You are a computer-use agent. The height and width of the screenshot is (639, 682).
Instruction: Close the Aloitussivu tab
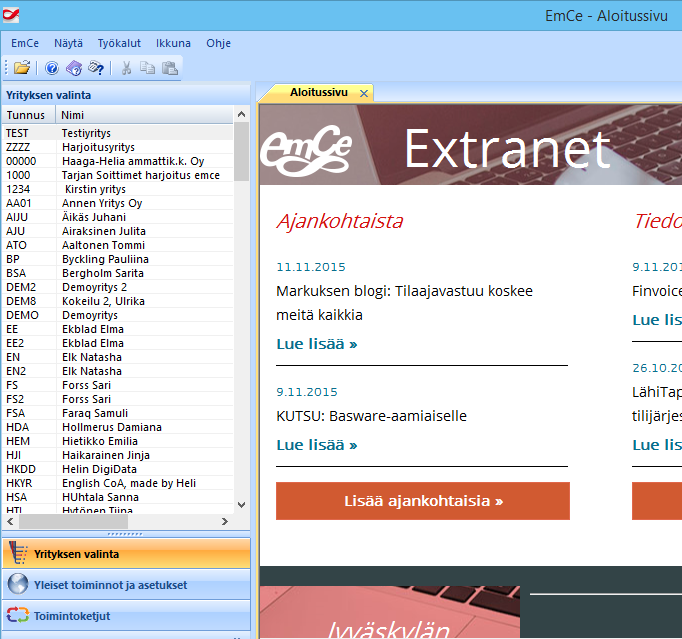point(364,93)
